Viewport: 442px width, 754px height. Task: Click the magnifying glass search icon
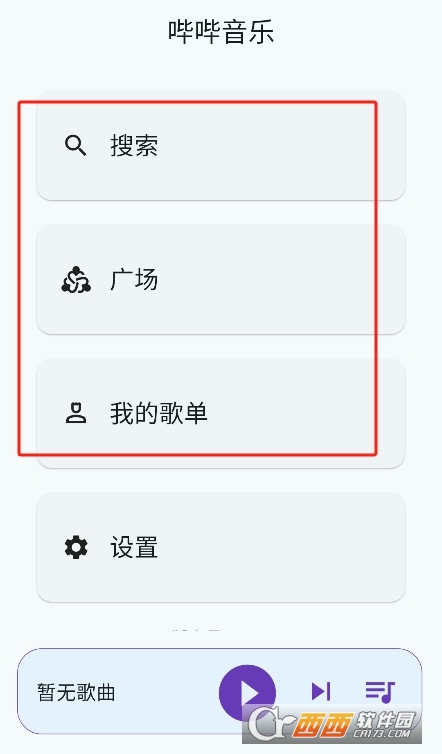76,145
